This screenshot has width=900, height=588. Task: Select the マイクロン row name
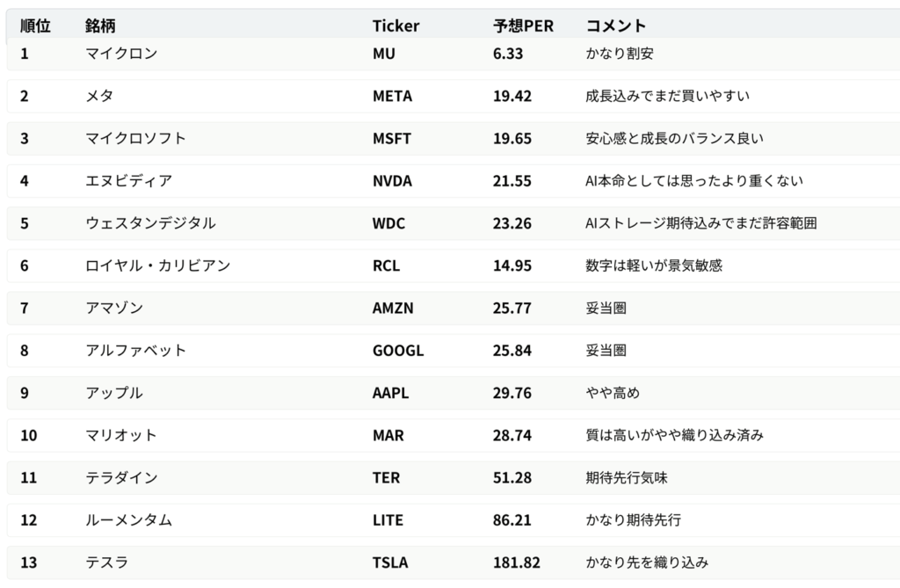[x=121, y=54]
